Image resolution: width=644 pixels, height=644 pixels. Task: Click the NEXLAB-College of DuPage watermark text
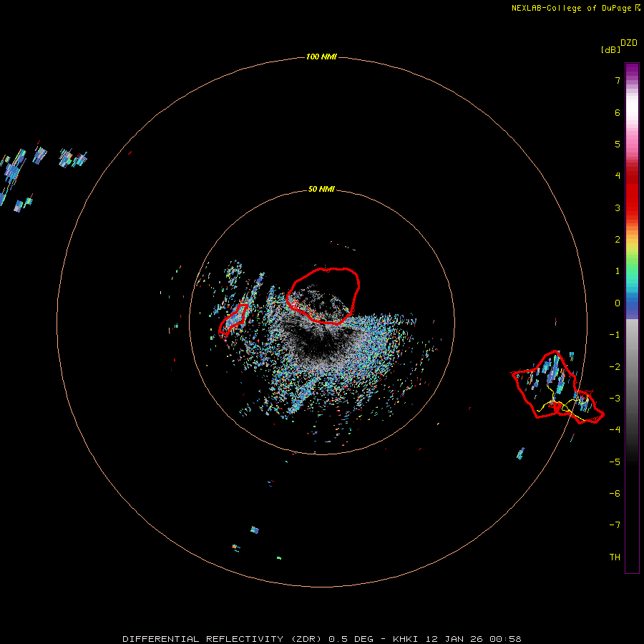pyautogui.click(x=576, y=8)
